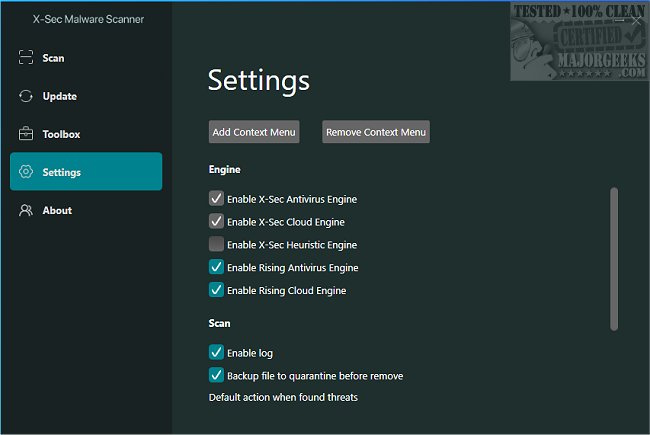Open the Toolbox page label
Screen dimensions: 650x435
[61, 134]
